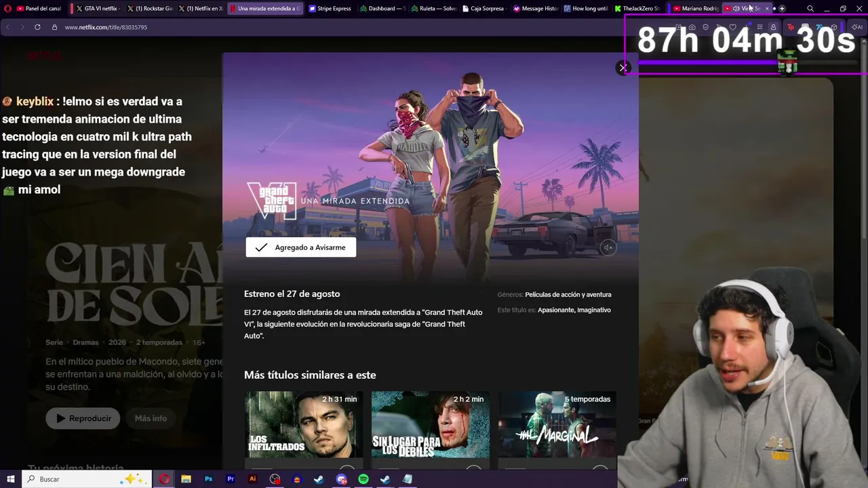Unmute the GTA VI trailer audio
This screenshot has width=868, height=488.
pos(608,248)
